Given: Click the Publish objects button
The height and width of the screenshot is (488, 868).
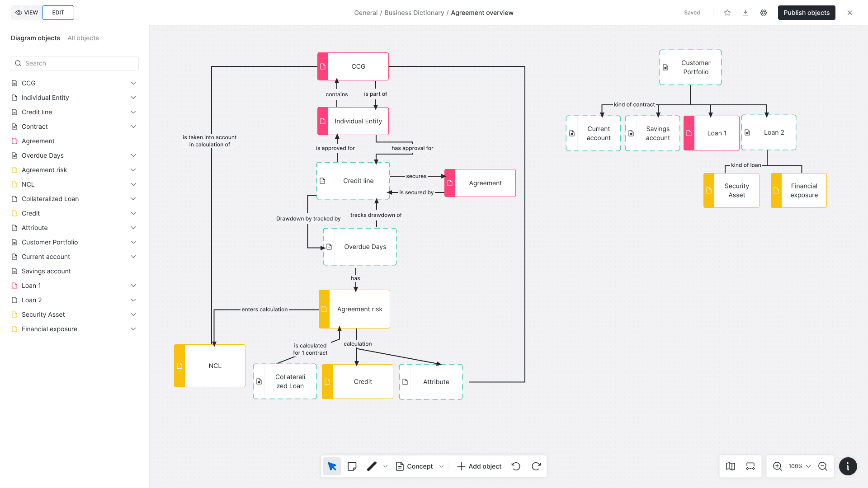Looking at the screenshot, I should 807,13.
